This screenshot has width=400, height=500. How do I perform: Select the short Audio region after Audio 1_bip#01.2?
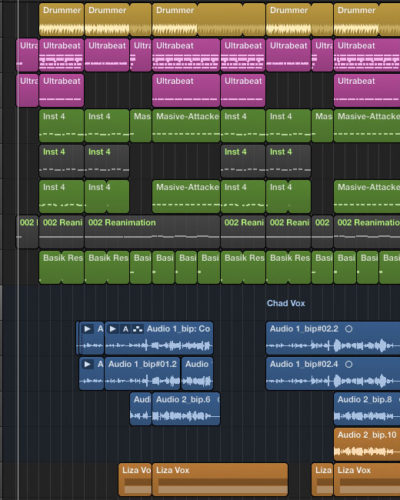[197, 373]
